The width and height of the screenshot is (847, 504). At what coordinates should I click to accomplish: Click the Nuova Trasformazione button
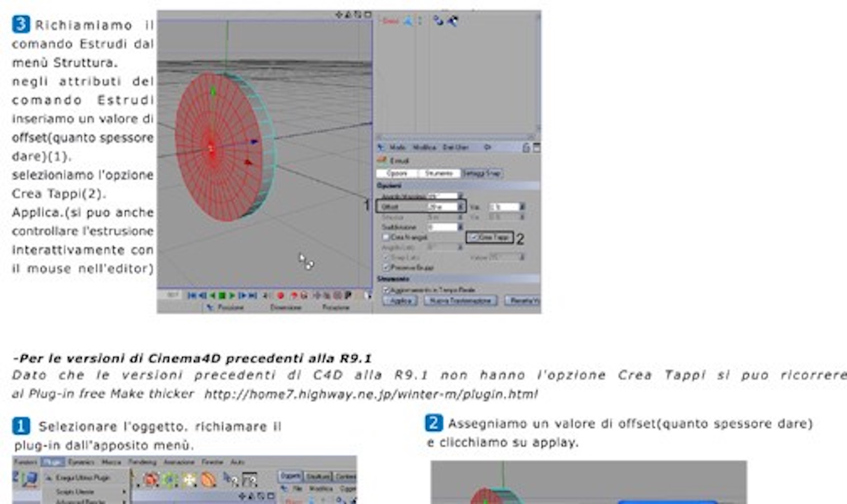click(460, 301)
